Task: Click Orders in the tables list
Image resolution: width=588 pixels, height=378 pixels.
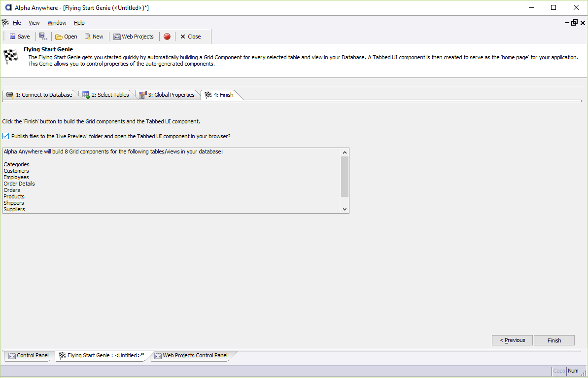Action: tap(12, 190)
